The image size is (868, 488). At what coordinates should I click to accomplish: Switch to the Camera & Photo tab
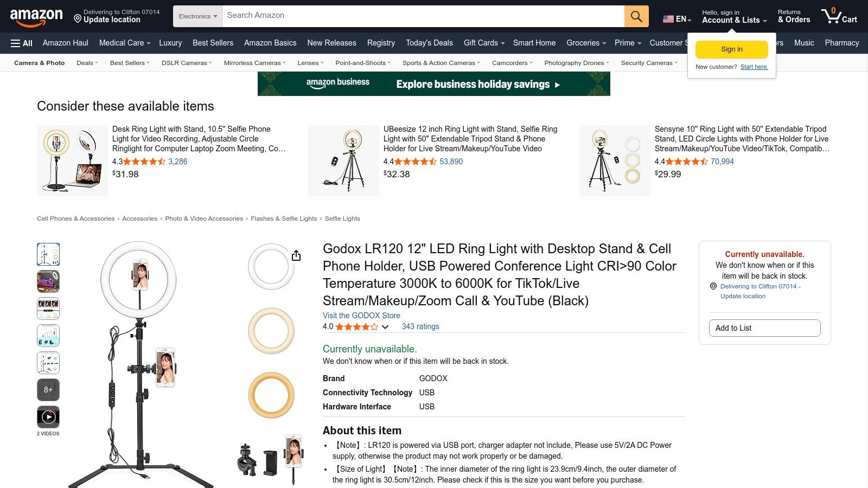tap(39, 63)
